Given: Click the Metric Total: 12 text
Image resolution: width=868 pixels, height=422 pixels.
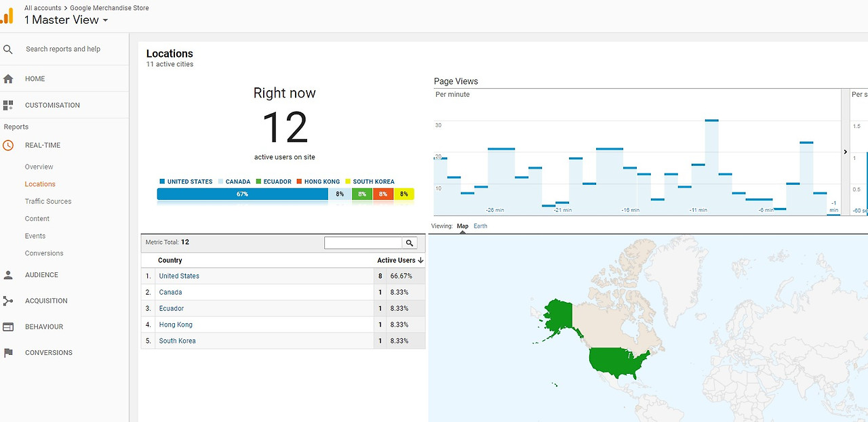Looking at the screenshot, I should pyautogui.click(x=167, y=242).
